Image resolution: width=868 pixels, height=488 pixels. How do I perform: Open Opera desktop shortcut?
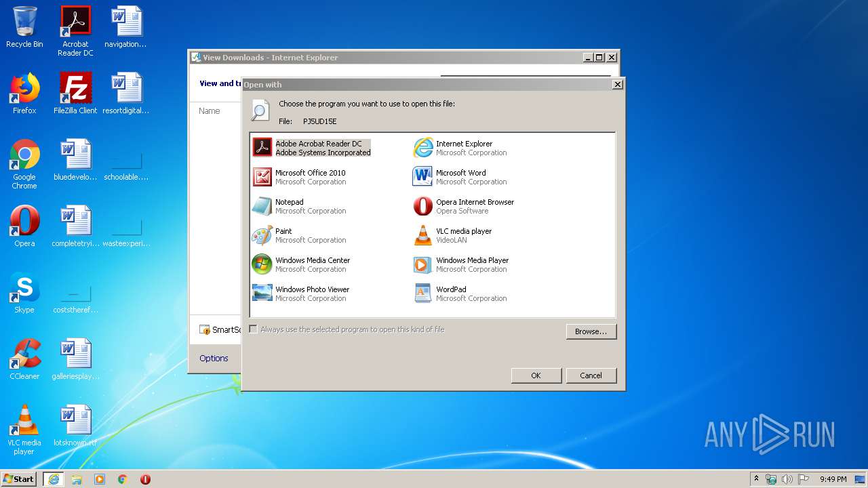24,226
